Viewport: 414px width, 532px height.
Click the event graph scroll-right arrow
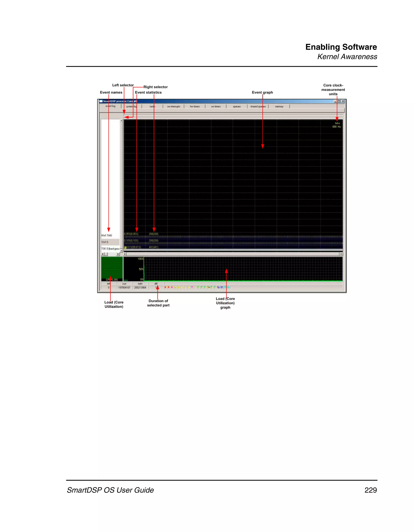(341, 254)
